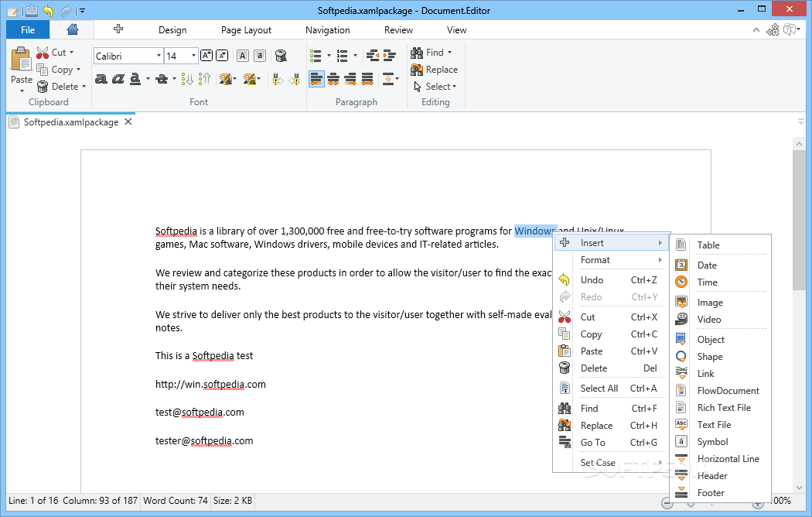
Task: Click the scroll down arrow of document
Action: [799, 488]
